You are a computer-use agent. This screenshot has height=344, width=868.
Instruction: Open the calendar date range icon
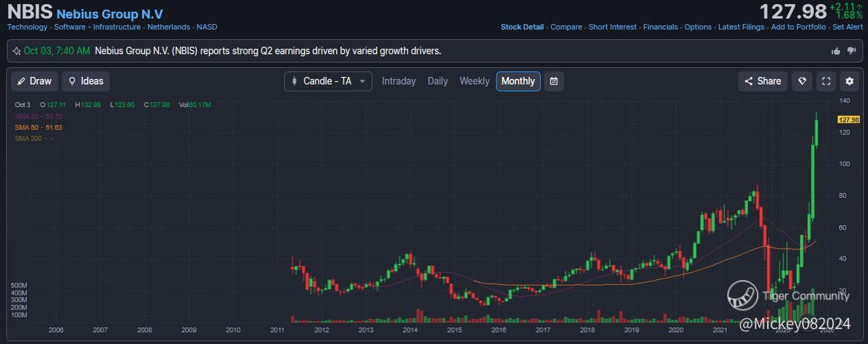pos(554,81)
